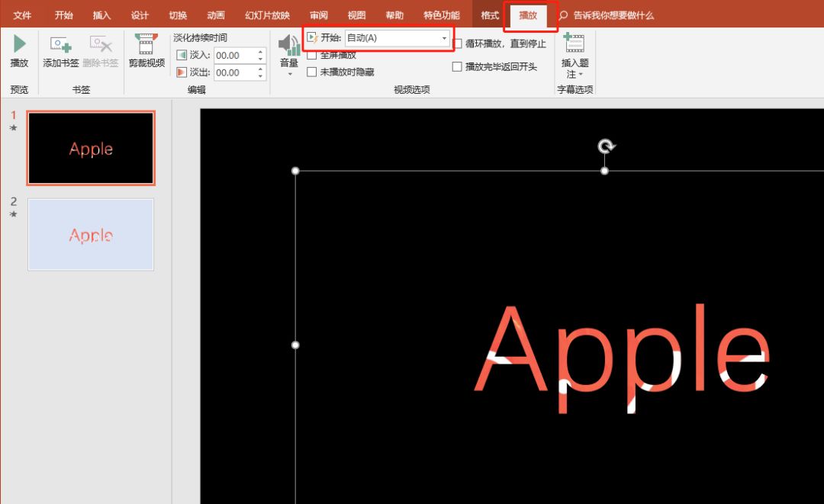Click the search magnifier icon in ribbon
Image resolution: width=824 pixels, height=504 pixels.
563,15
